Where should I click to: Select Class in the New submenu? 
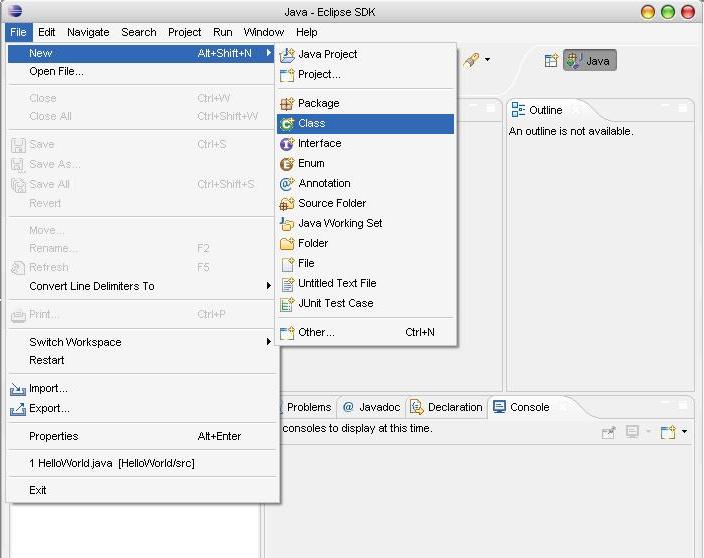click(x=365, y=123)
